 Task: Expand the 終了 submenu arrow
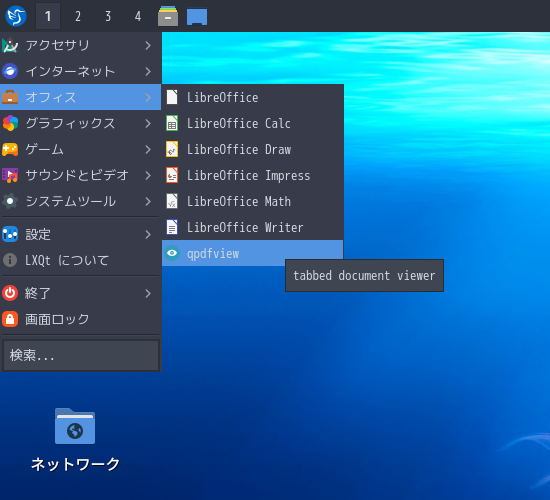point(148,293)
